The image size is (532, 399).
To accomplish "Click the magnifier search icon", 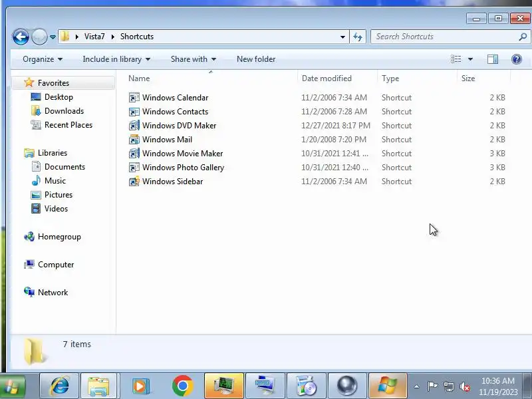I will 523,37.
